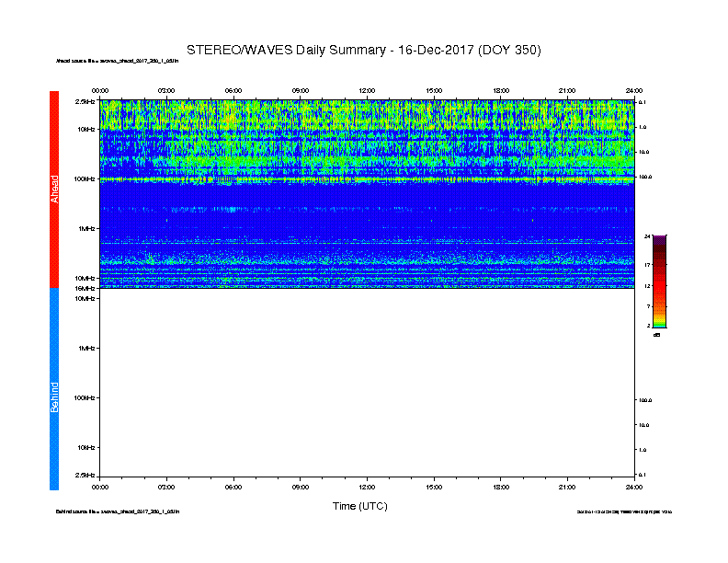Click the Behind source file text

118,511
